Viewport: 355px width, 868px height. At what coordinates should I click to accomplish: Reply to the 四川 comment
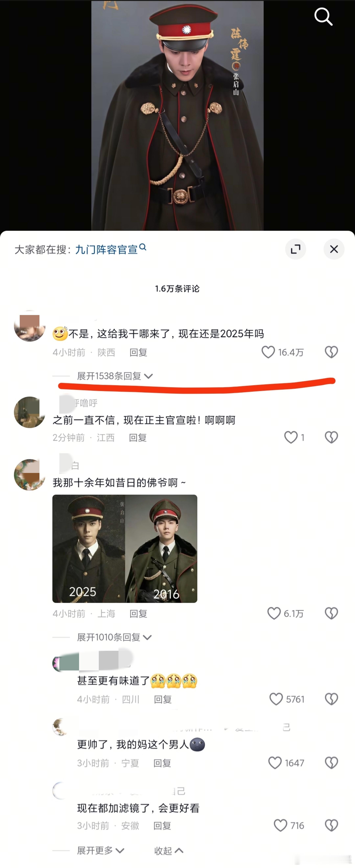[163, 699]
